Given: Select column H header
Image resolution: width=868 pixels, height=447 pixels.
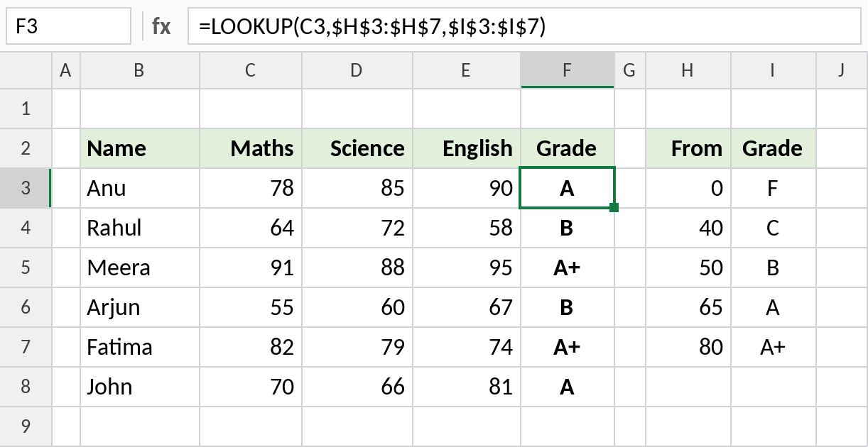Looking at the screenshot, I should (688, 70).
